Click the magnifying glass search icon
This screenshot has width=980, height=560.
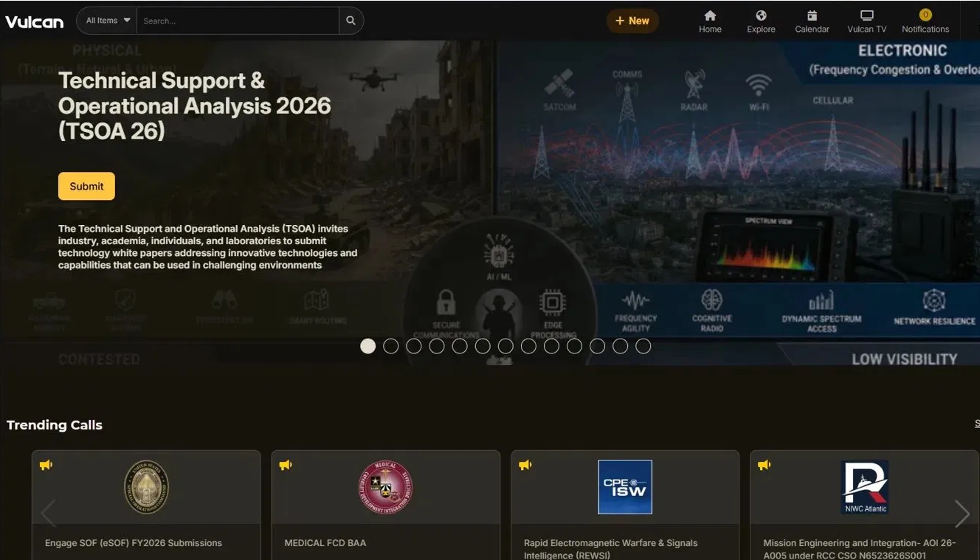tap(351, 21)
